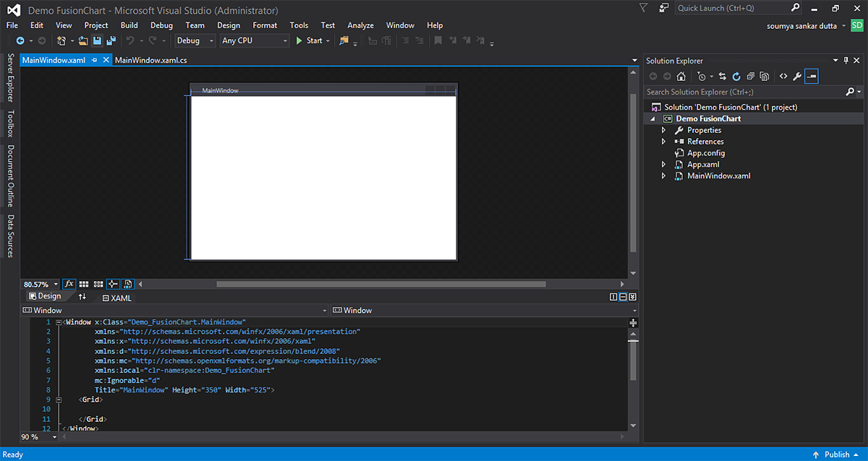
Task: Open the Build menu
Action: point(129,25)
